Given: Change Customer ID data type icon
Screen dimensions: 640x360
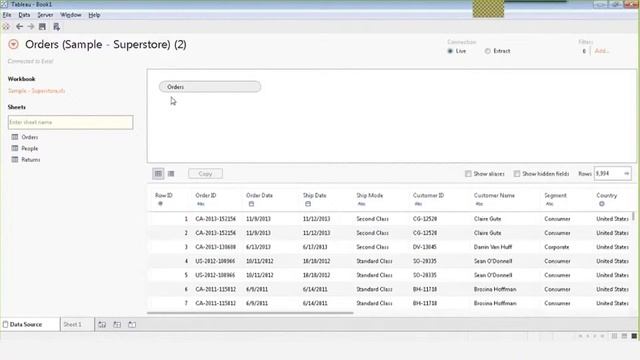Looking at the screenshot, I should (418, 204).
